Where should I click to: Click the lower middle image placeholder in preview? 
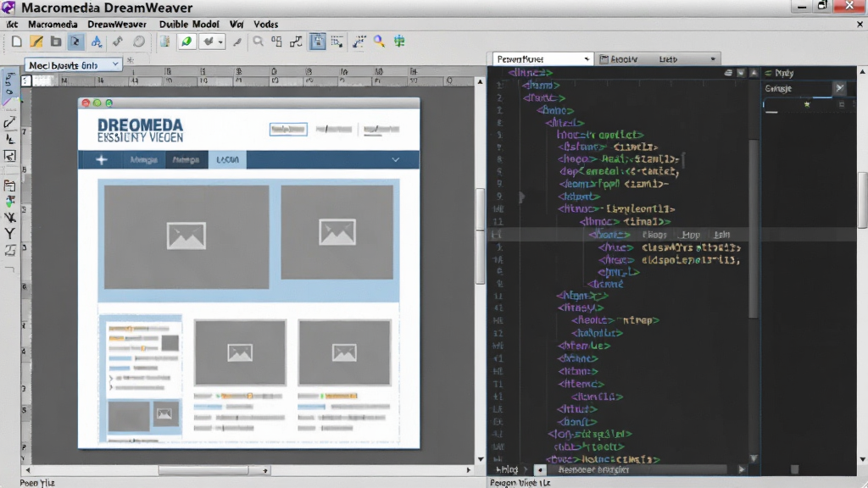pos(240,352)
